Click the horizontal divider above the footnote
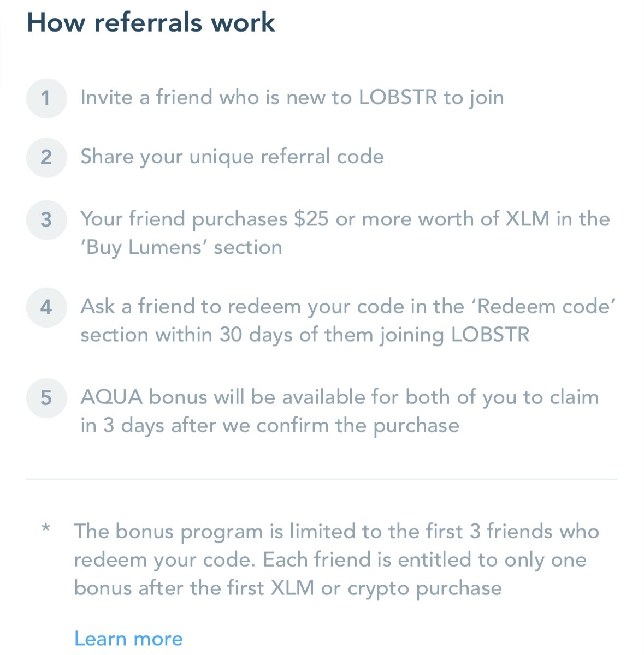The height and width of the screenshot is (655, 644). click(x=322, y=479)
